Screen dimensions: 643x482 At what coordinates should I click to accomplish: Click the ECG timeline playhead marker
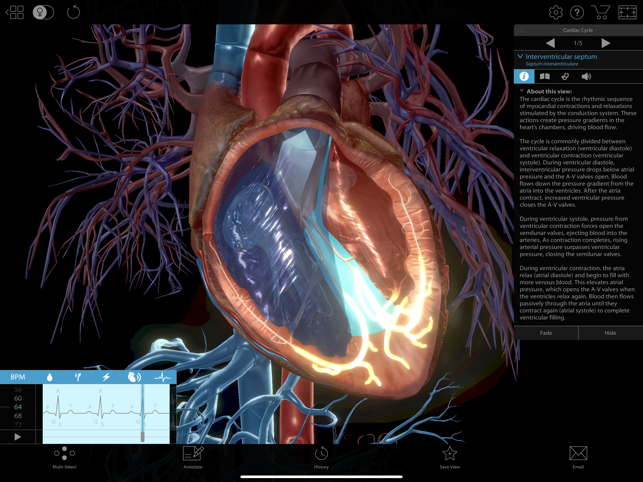(143, 436)
